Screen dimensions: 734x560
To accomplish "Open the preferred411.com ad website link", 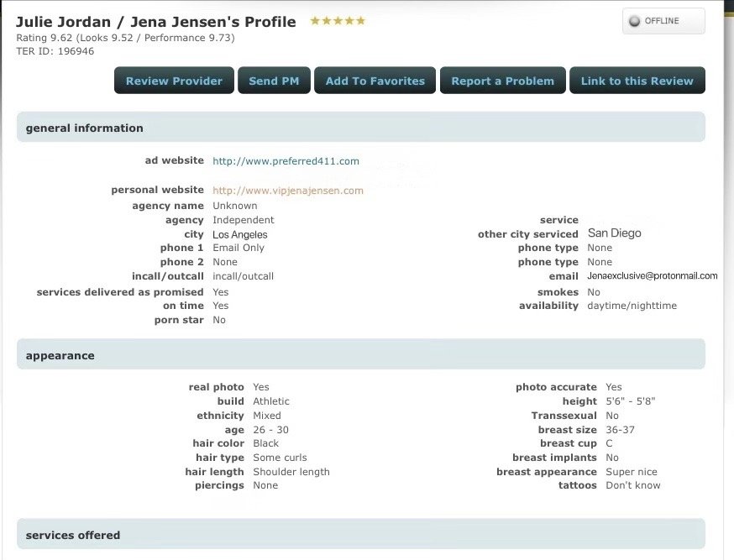I will click(x=286, y=161).
